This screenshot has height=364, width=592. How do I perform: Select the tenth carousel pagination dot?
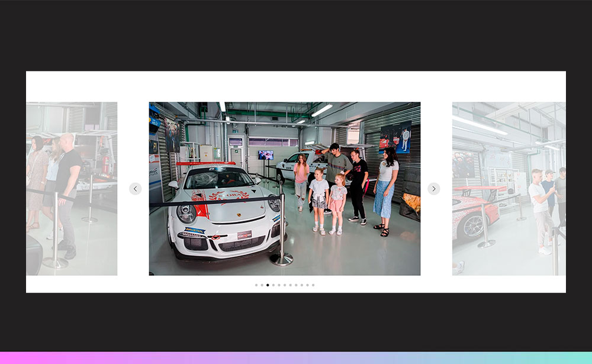tap(307, 285)
